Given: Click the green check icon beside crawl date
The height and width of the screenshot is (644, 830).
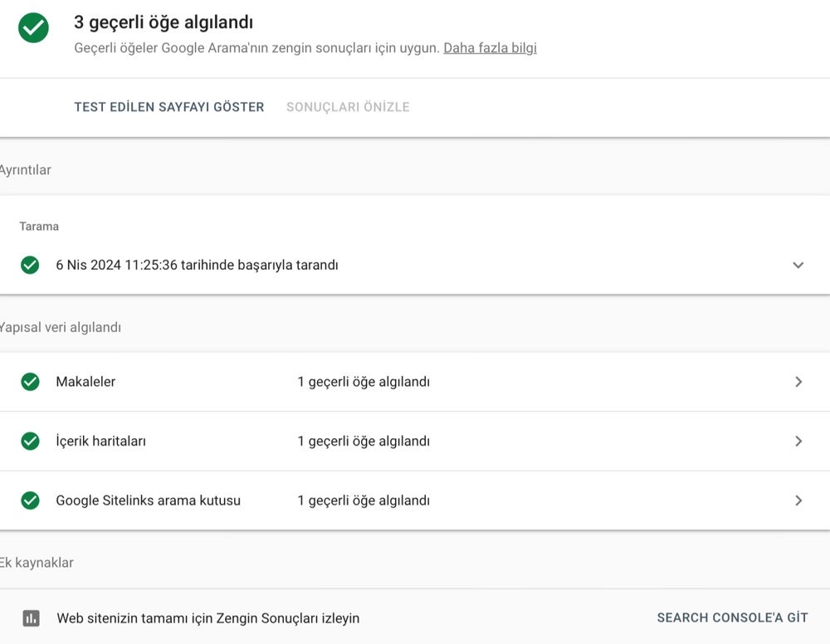Looking at the screenshot, I should pos(30,266).
